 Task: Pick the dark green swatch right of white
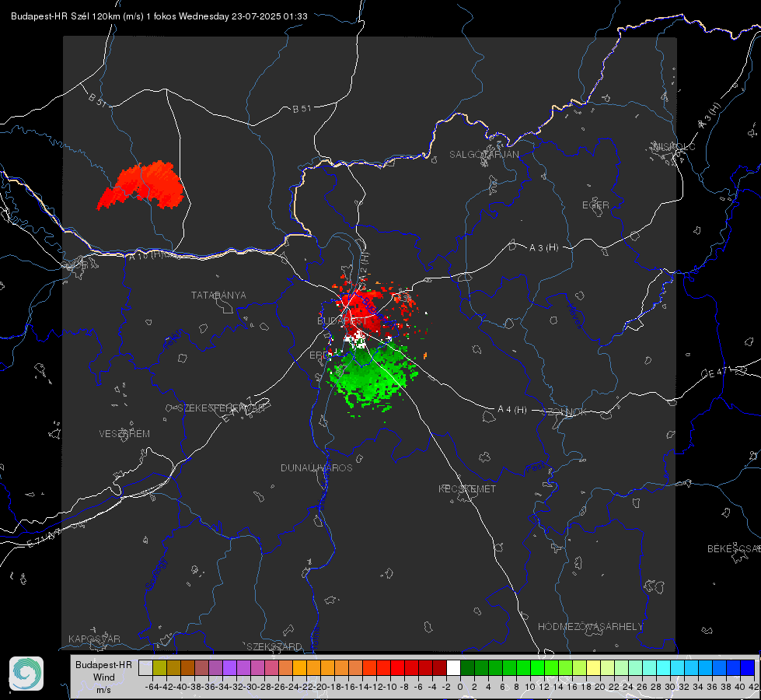tap(467, 667)
